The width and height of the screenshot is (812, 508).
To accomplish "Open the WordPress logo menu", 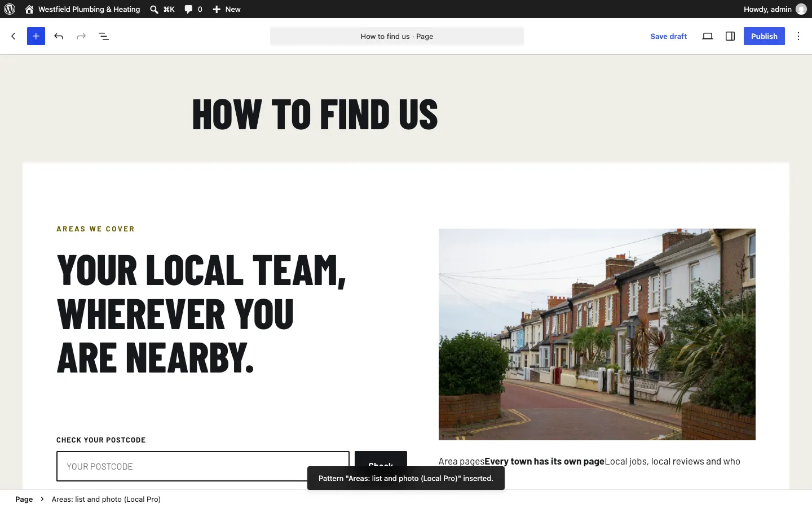I will (10, 9).
